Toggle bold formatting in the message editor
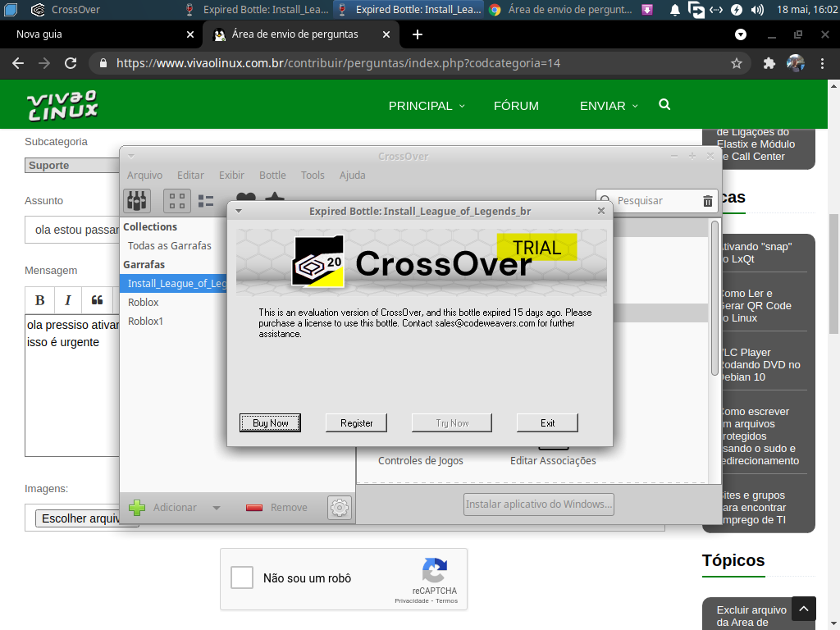The height and width of the screenshot is (630, 840). 39,300
